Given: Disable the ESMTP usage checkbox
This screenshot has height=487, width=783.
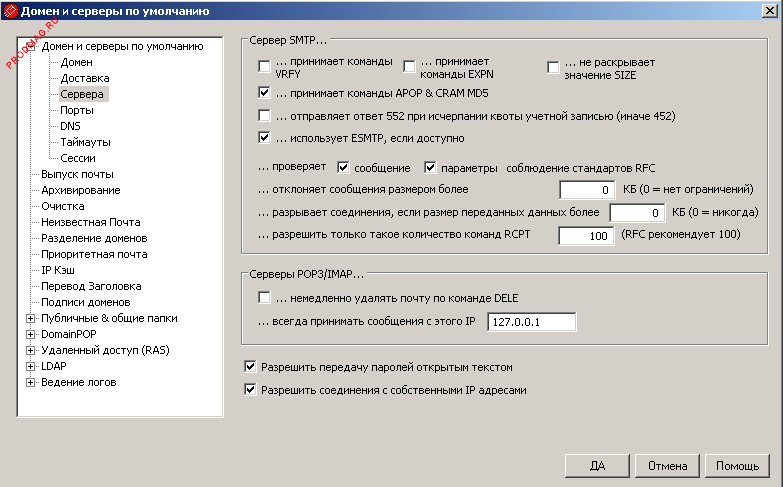Looking at the screenshot, I should coord(264,138).
